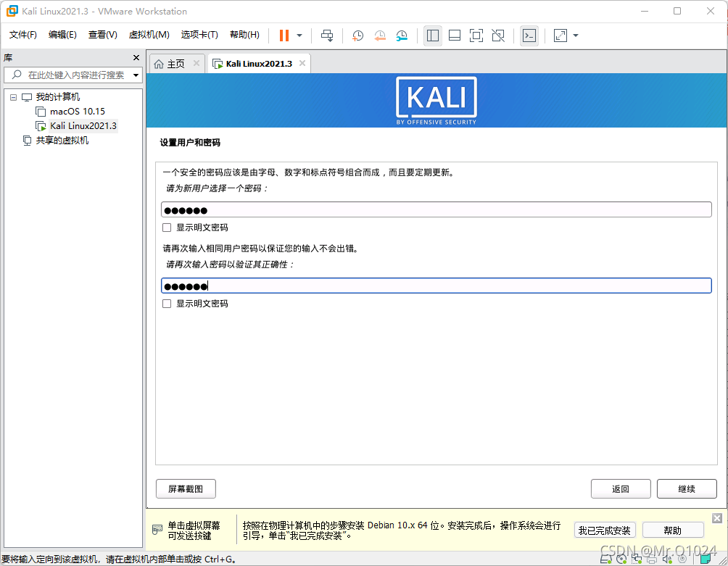Click the CD/DVD drive status icon
The height and width of the screenshot is (566, 728).
click(x=621, y=559)
